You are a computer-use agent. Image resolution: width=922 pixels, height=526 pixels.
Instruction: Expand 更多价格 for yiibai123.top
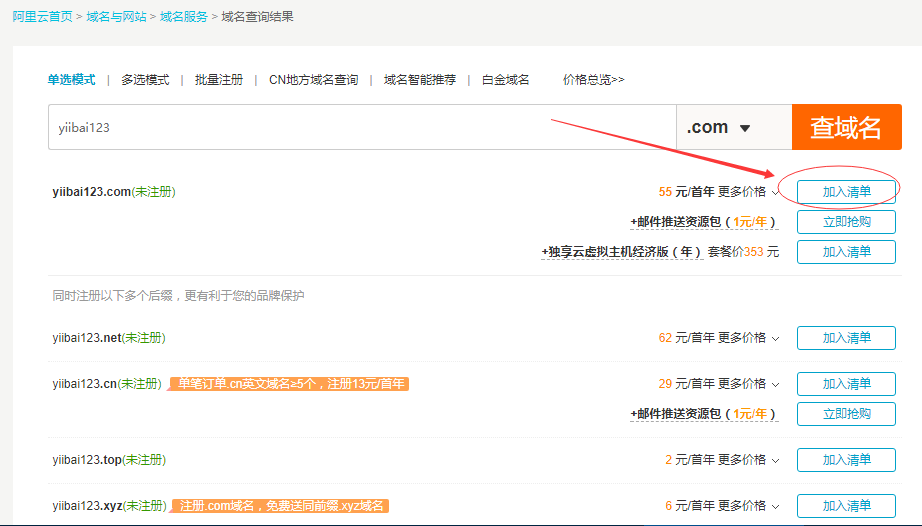(x=748, y=460)
